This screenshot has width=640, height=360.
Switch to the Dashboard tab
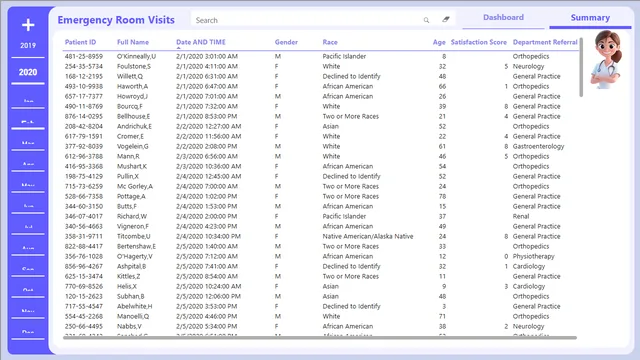click(x=503, y=18)
